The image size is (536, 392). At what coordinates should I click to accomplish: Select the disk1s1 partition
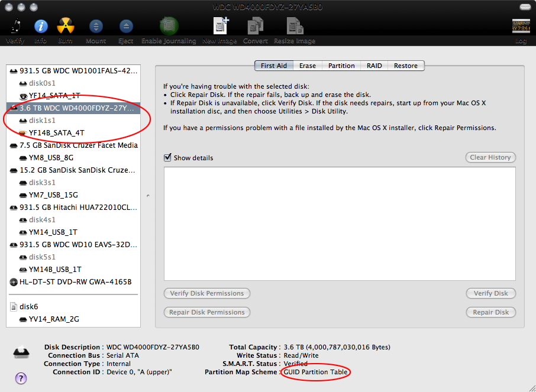tap(73, 120)
